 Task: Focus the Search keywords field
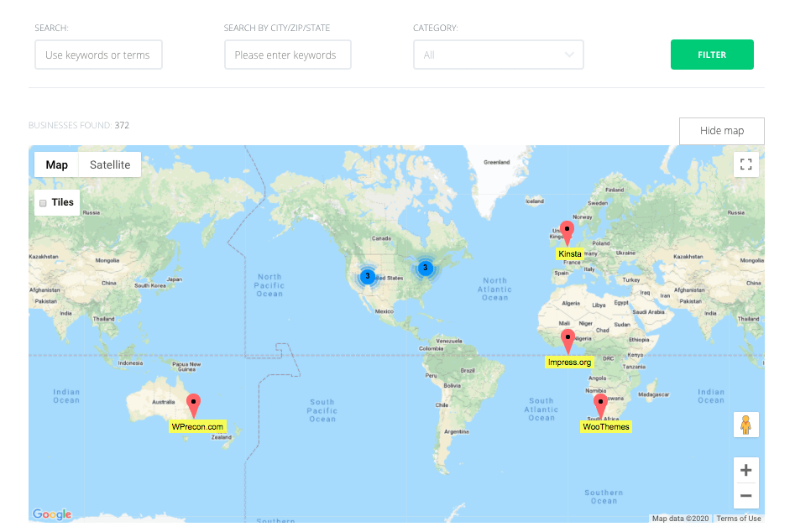tap(98, 55)
